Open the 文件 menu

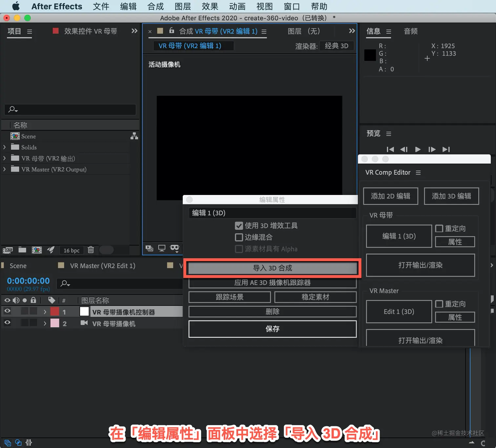click(101, 6)
